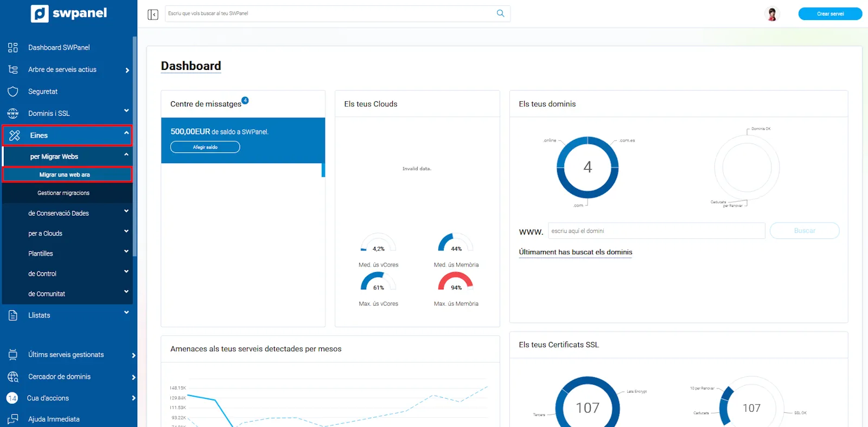Click the search magnifier icon
The image size is (868, 427).
tap(500, 14)
